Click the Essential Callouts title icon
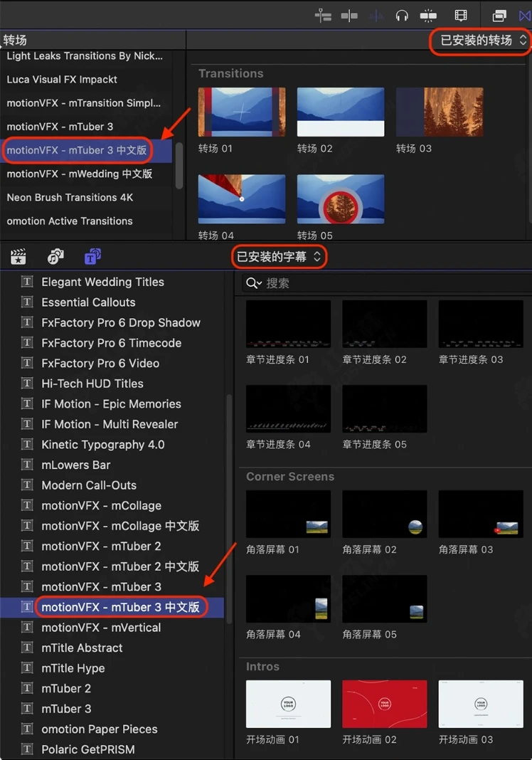The image size is (532, 760). point(27,302)
